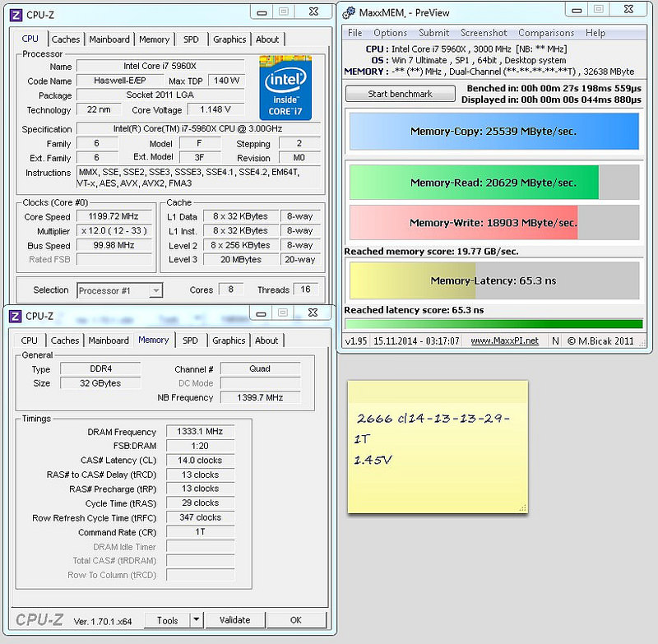
Task: Open Caches tab in lower CPU-Z window
Action: click(x=65, y=341)
